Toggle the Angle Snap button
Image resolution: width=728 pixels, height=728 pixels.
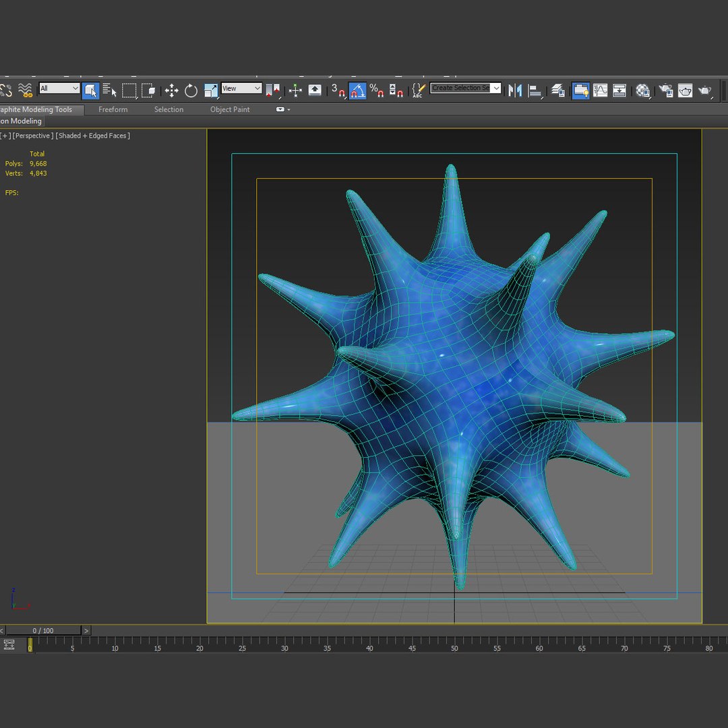click(x=357, y=90)
